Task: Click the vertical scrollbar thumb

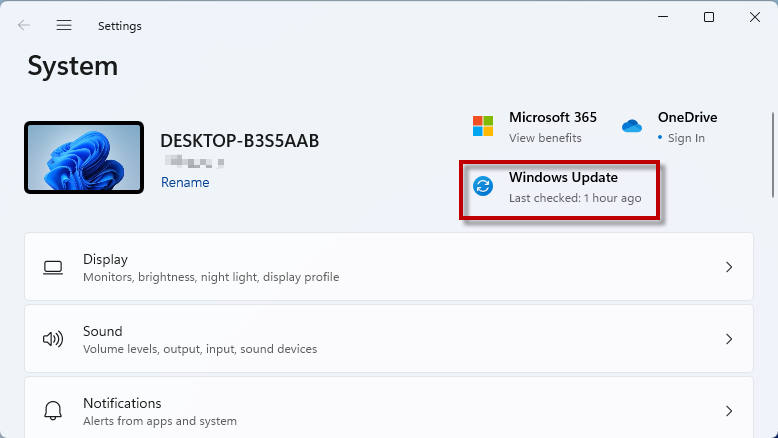Action: click(x=772, y=155)
